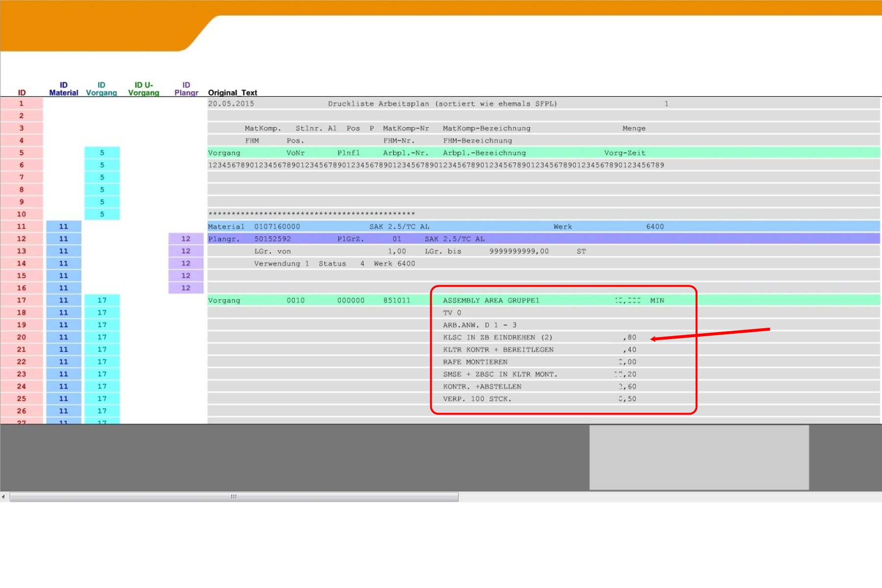Click ID Vorgang cell 17 in row 23
This screenshot has width=882, height=588.
(x=102, y=374)
